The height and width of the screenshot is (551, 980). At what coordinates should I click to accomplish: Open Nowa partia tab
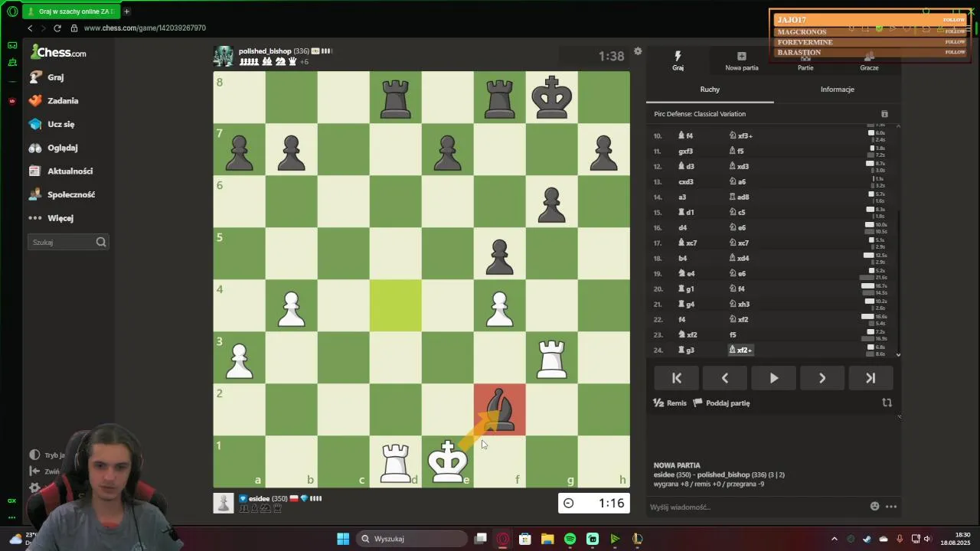(x=741, y=60)
